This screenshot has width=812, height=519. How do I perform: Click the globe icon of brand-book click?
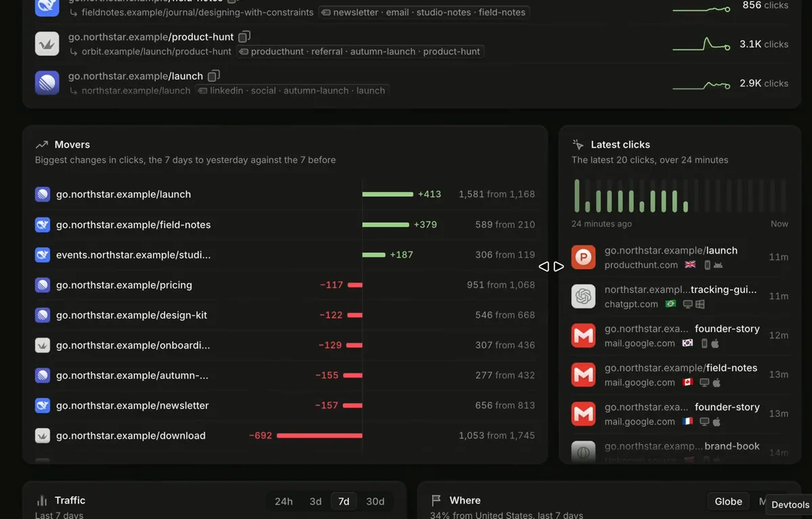(x=583, y=451)
